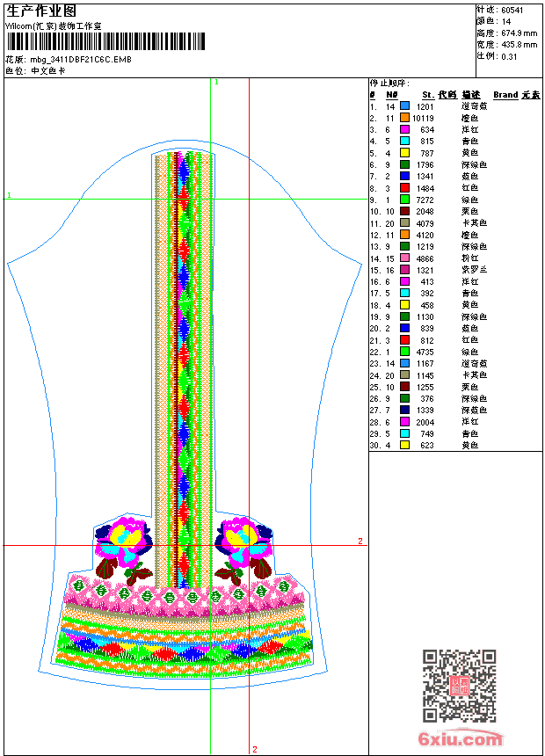Click the red marker 2 on horizontal guide

tap(360, 541)
